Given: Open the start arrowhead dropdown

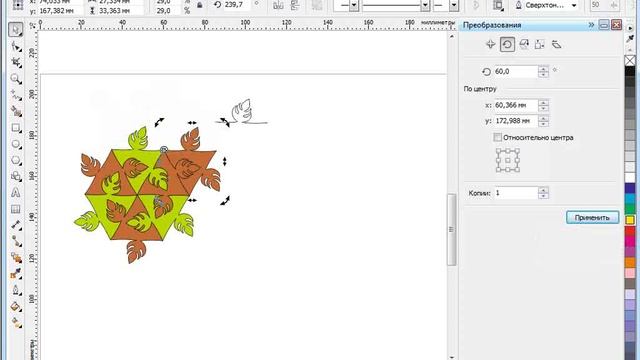Looking at the screenshot, I should click(354, 5).
